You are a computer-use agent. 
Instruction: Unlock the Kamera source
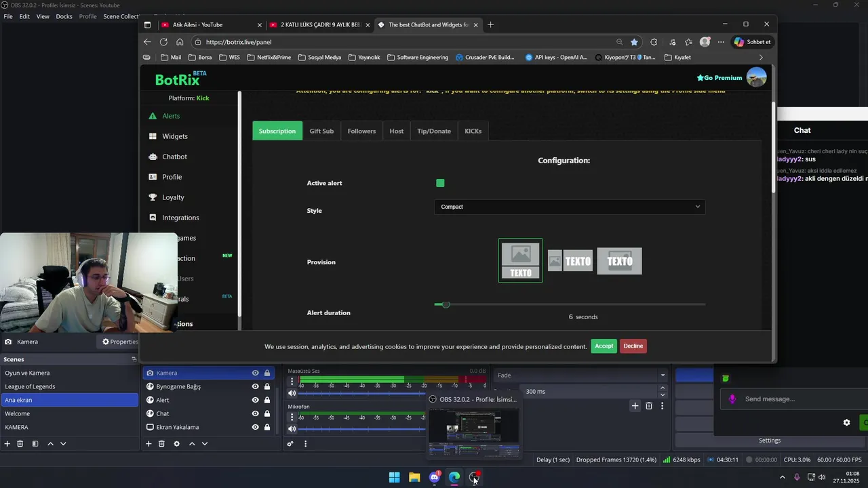(x=267, y=373)
